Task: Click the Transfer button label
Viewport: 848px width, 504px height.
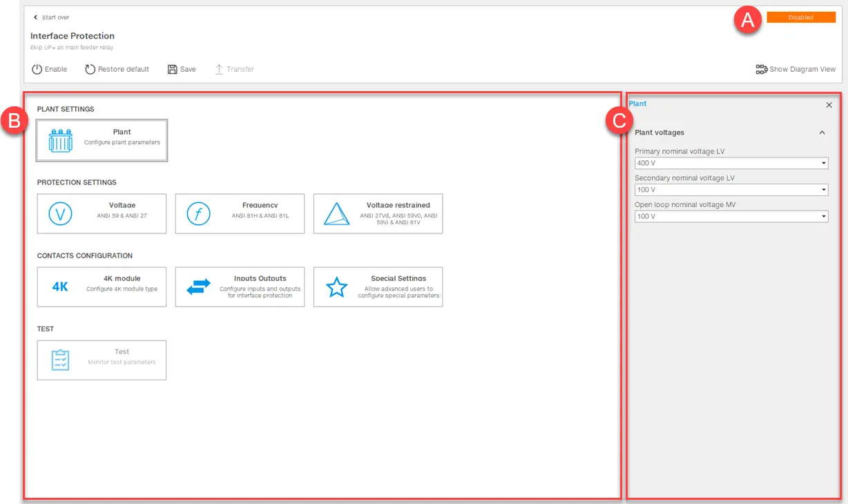Action: click(240, 70)
